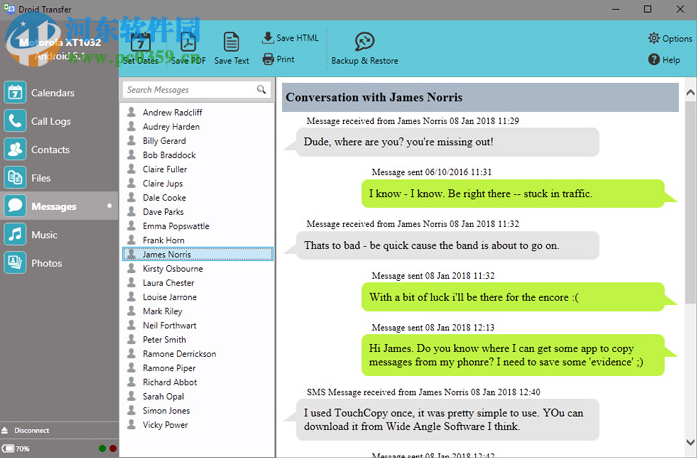Open the Backup & Restore icon
This screenshot has width=699, height=461.
point(364,41)
